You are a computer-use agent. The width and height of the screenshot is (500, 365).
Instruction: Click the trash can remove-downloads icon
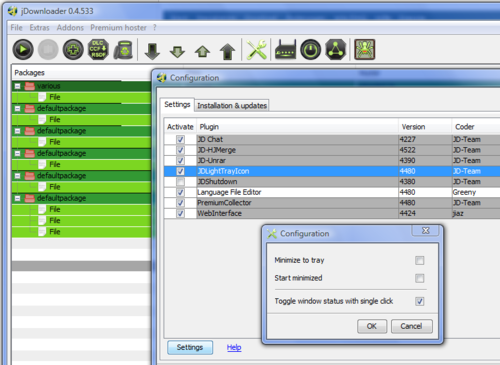(123, 50)
